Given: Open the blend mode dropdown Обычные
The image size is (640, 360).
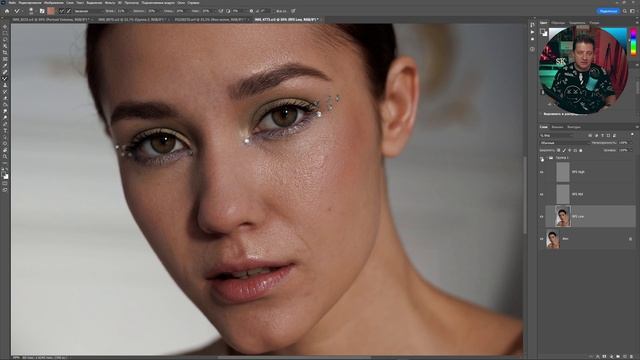Looking at the screenshot, I should pos(565,143).
